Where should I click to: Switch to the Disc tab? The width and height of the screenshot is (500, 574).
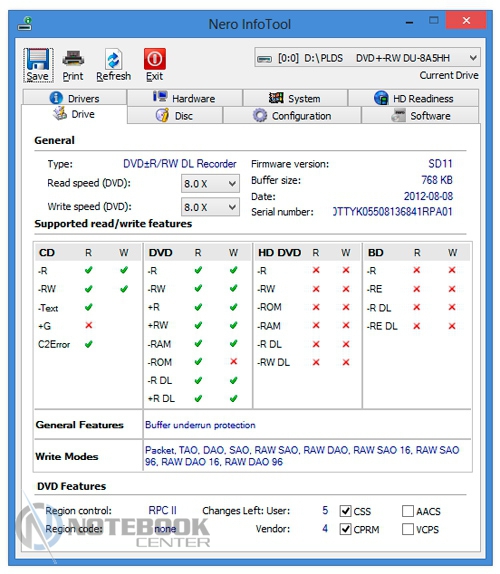(175, 116)
